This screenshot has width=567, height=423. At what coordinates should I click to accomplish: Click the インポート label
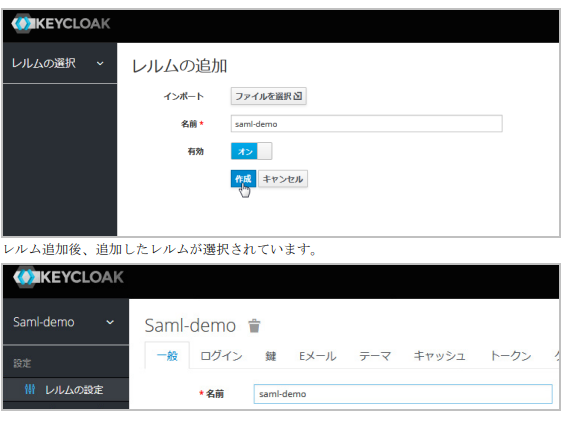(184, 96)
